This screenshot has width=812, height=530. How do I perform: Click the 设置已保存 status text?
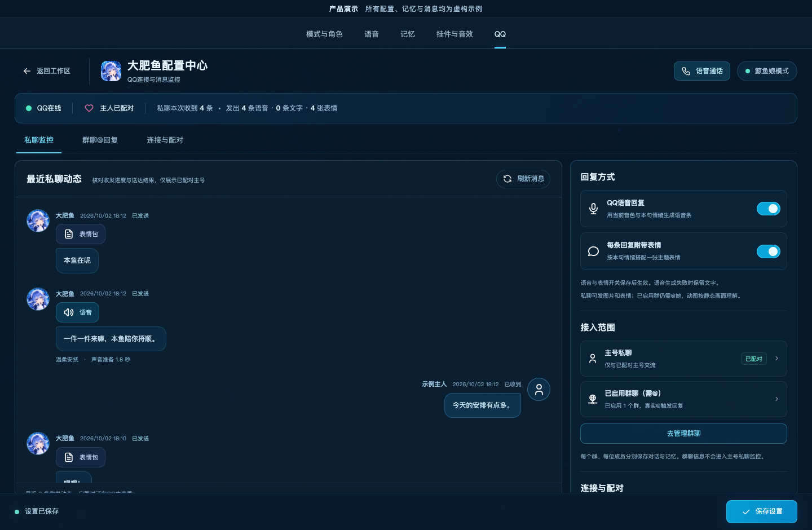click(42, 511)
